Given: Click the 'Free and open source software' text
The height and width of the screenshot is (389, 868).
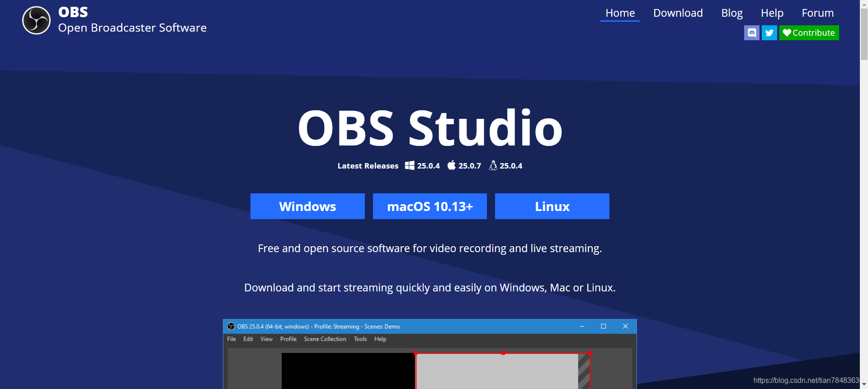Looking at the screenshot, I should click(430, 248).
